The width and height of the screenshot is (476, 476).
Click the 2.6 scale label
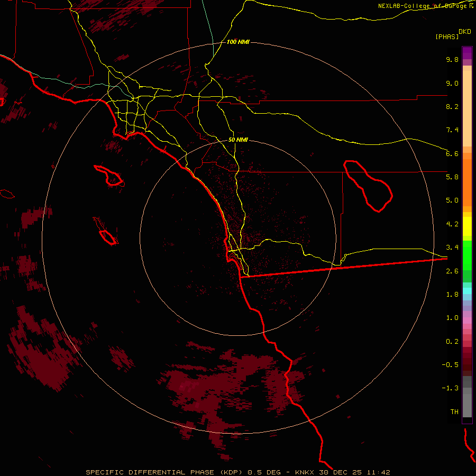(452, 271)
